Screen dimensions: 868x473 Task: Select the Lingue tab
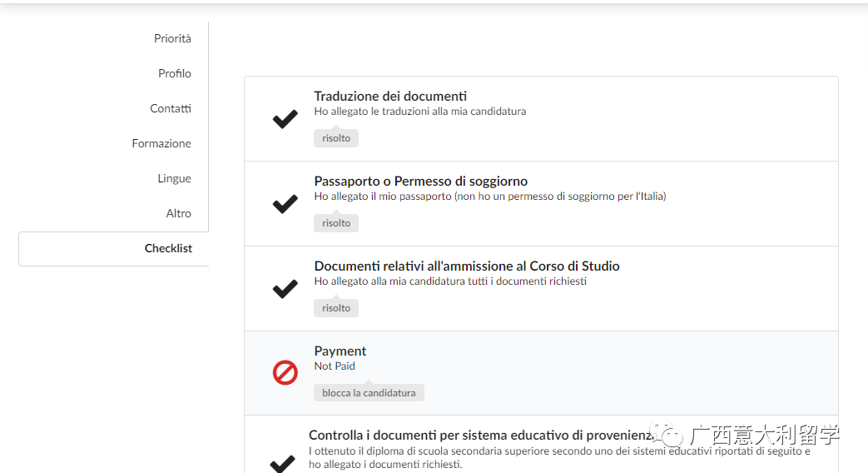click(174, 178)
